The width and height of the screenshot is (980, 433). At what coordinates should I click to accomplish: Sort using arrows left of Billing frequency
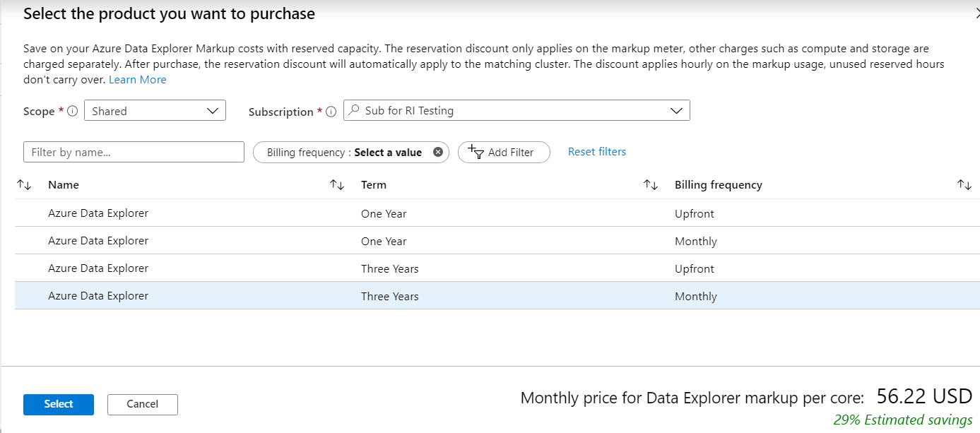pyautogui.click(x=651, y=185)
